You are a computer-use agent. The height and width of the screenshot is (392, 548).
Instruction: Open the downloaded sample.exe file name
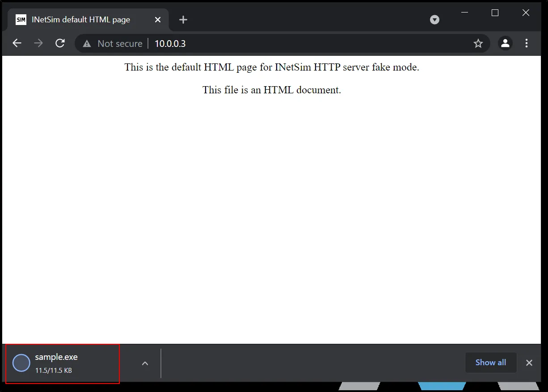point(56,357)
